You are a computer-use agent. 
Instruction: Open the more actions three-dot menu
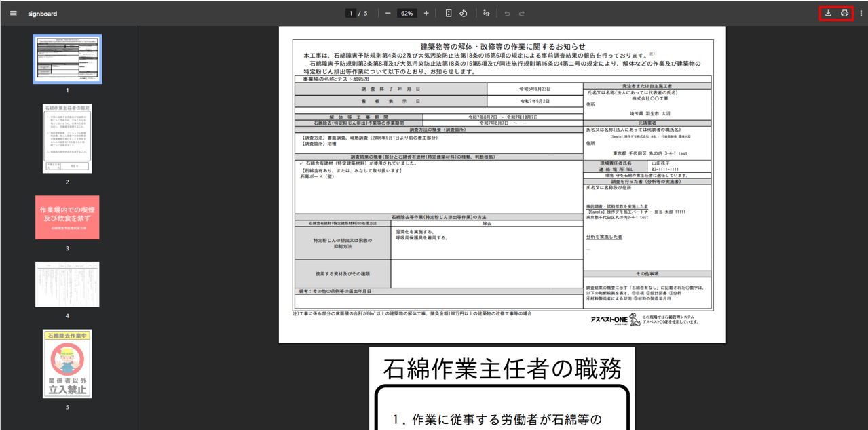pyautogui.click(x=861, y=13)
